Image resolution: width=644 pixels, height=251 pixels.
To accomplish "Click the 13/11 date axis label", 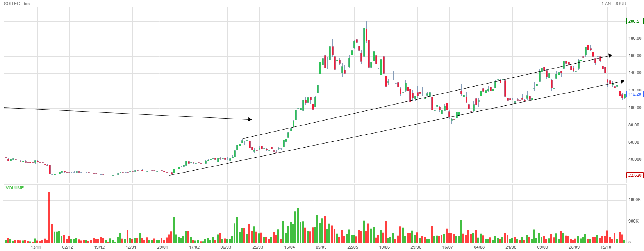I will [x=36, y=247].
